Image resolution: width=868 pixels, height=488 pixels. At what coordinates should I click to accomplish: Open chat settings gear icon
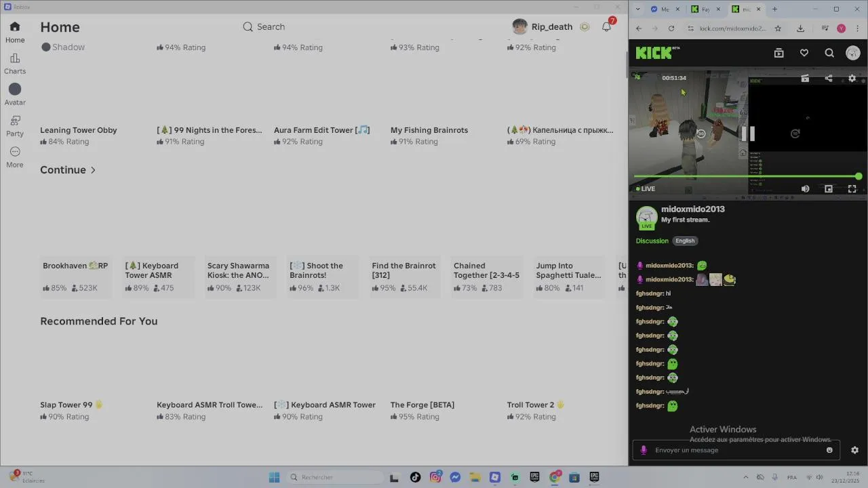pyautogui.click(x=854, y=450)
